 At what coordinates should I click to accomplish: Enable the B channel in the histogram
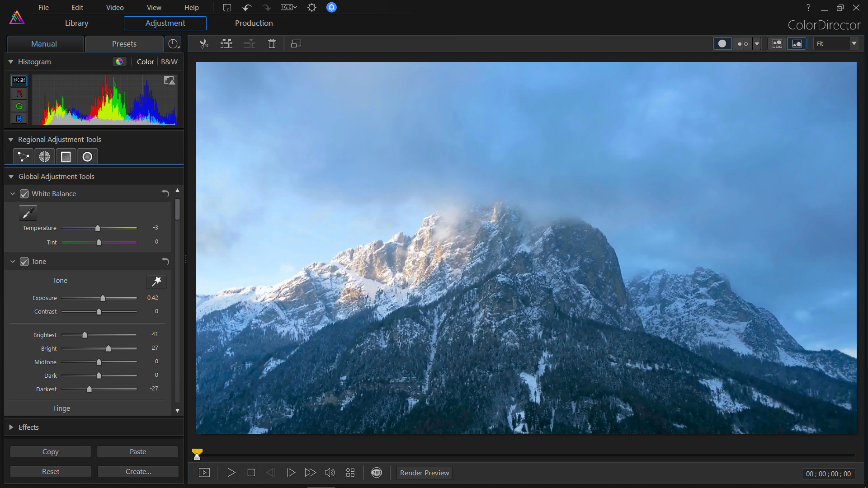[x=19, y=118]
